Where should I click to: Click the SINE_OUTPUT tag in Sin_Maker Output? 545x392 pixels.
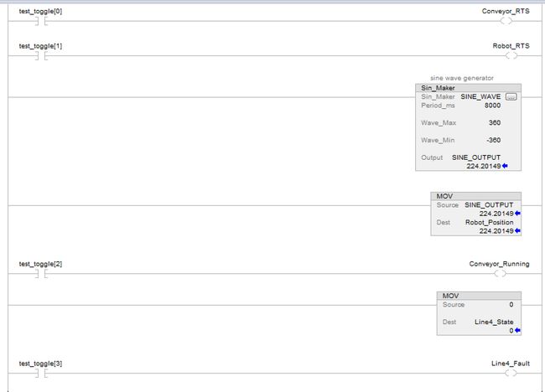coord(475,157)
